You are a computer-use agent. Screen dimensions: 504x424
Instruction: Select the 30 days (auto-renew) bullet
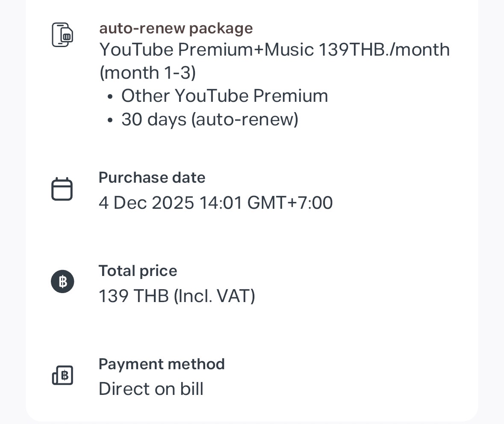209,119
